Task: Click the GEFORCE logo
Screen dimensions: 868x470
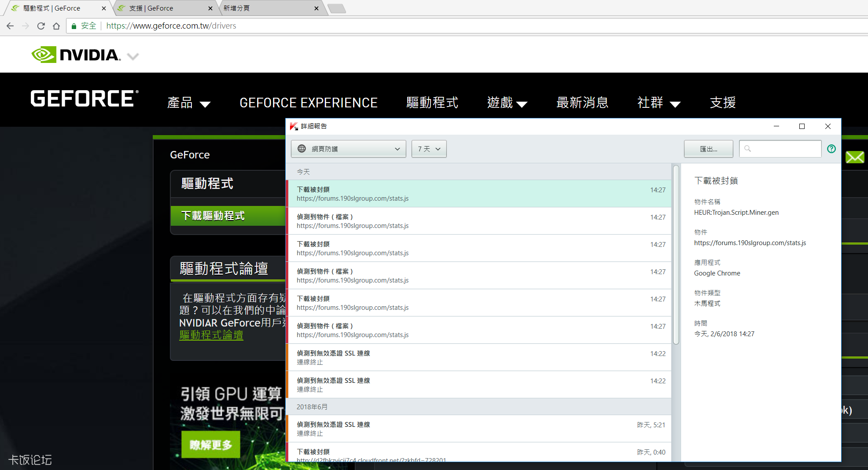Action: coord(85,99)
